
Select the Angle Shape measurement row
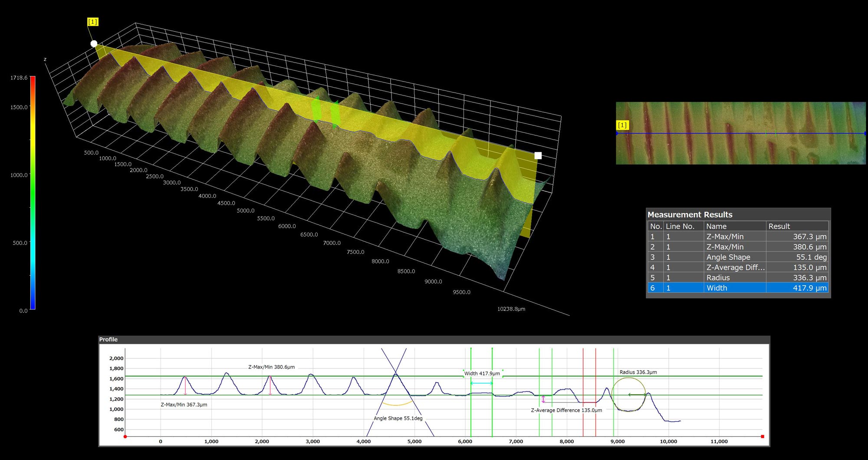pos(738,257)
